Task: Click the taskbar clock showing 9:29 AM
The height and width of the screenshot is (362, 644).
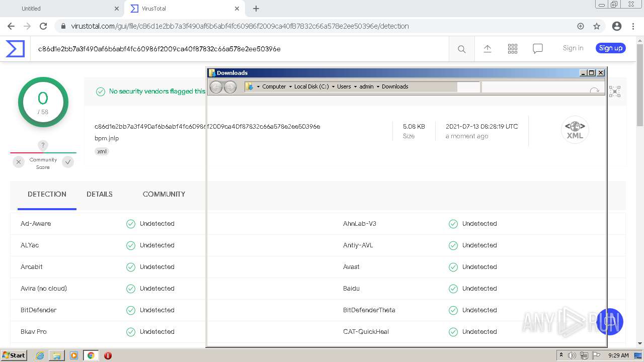Action: pyautogui.click(x=618, y=355)
